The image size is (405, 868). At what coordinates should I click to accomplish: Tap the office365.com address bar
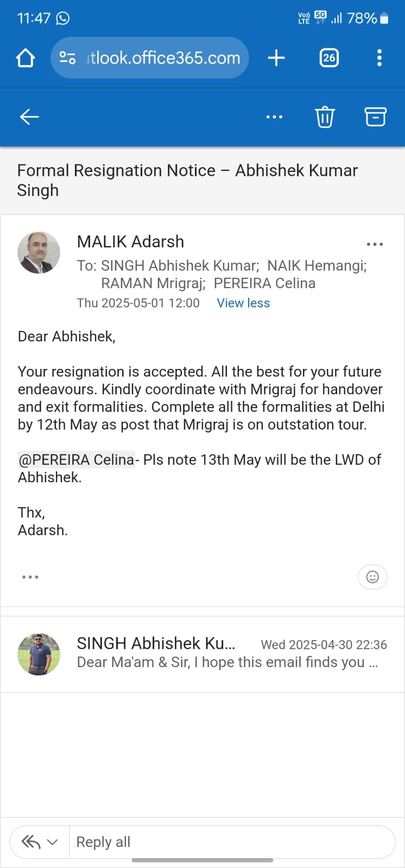pyautogui.click(x=163, y=58)
